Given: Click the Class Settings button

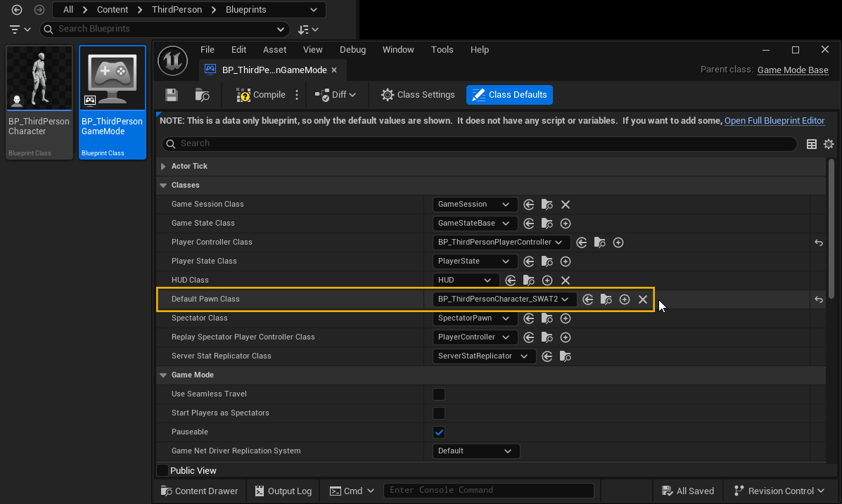Looking at the screenshot, I should pyautogui.click(x=418, y=95).
